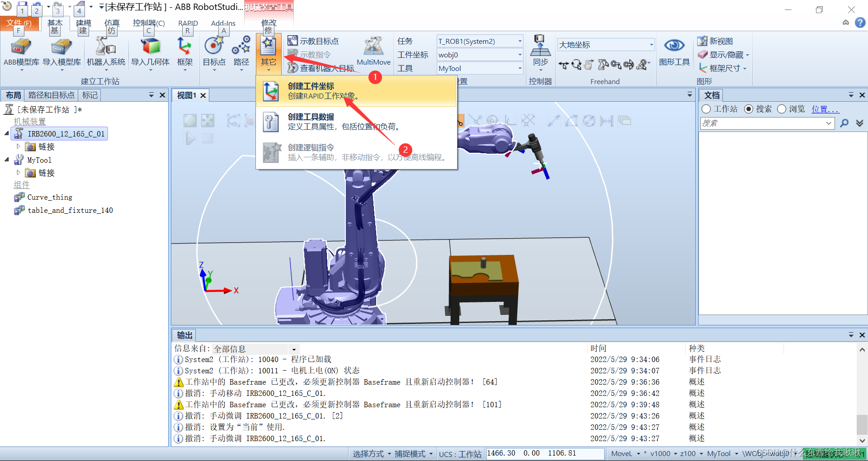Viewport: 868px width, 461px height.
Task: Click the 图形工具 eye icon
Action: (x=674, y=45)
